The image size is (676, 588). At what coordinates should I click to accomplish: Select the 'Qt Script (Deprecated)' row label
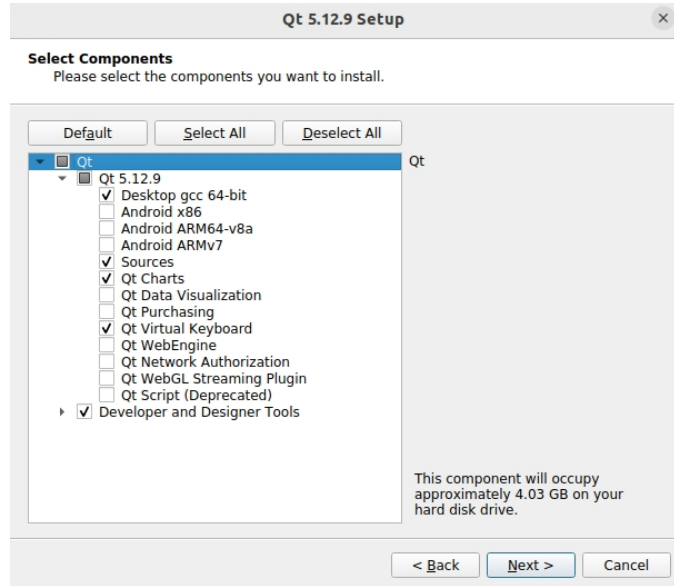coord(197,396)
